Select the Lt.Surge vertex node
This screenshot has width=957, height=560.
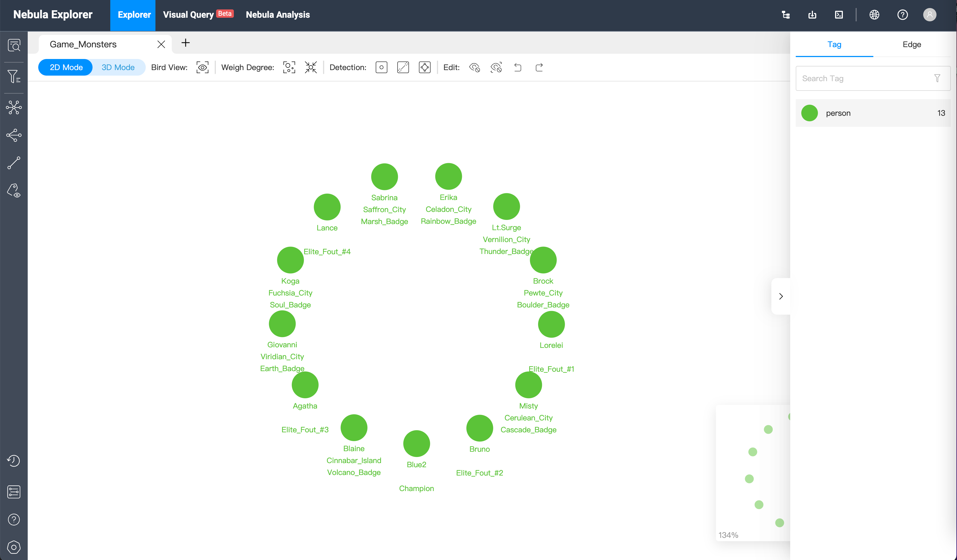click(506, 207)
